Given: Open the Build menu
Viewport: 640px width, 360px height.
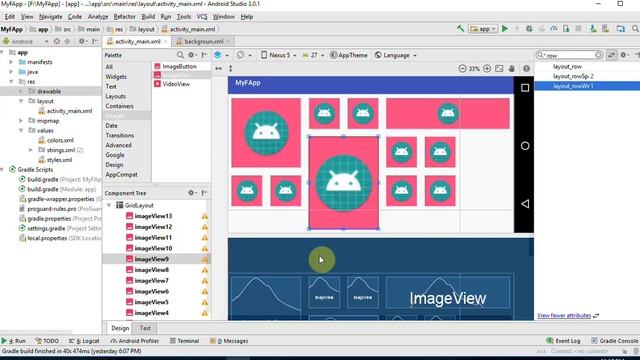Looking at the screenshot, I should [148, 17].
